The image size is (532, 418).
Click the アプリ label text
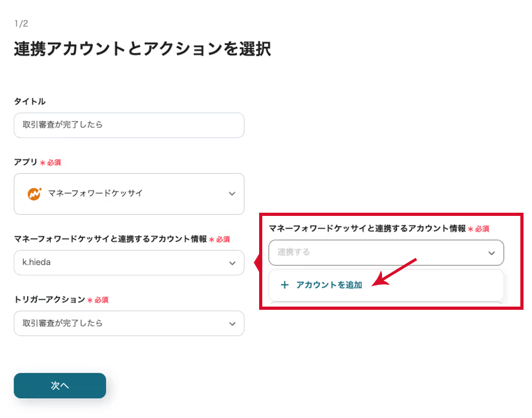click(25, 162)
